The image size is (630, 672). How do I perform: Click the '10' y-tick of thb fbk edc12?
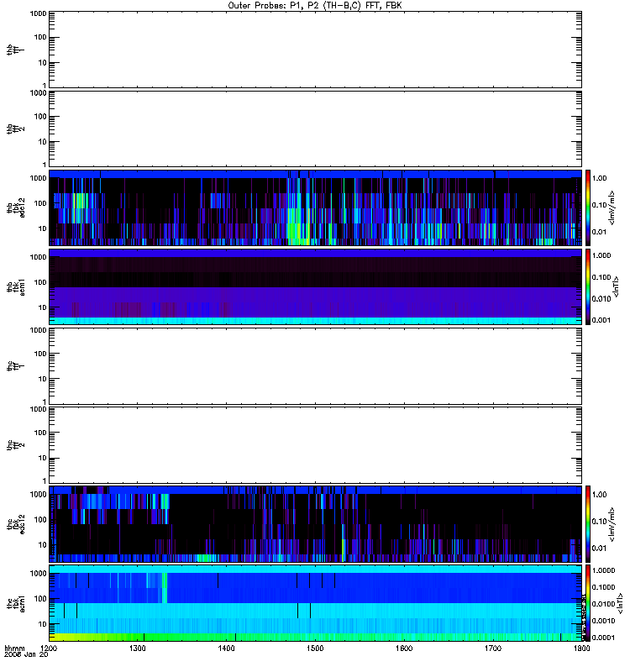click(x=43, y=228)
